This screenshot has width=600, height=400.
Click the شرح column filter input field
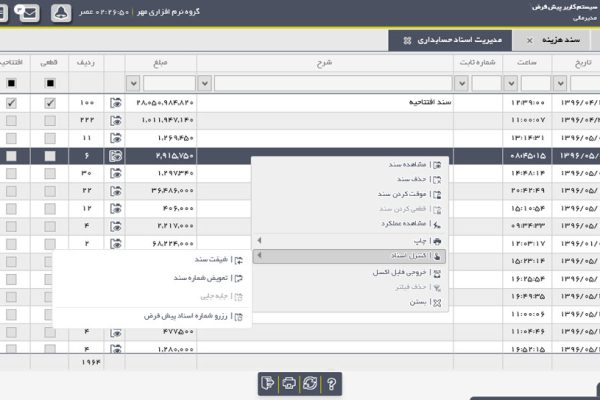330,83
